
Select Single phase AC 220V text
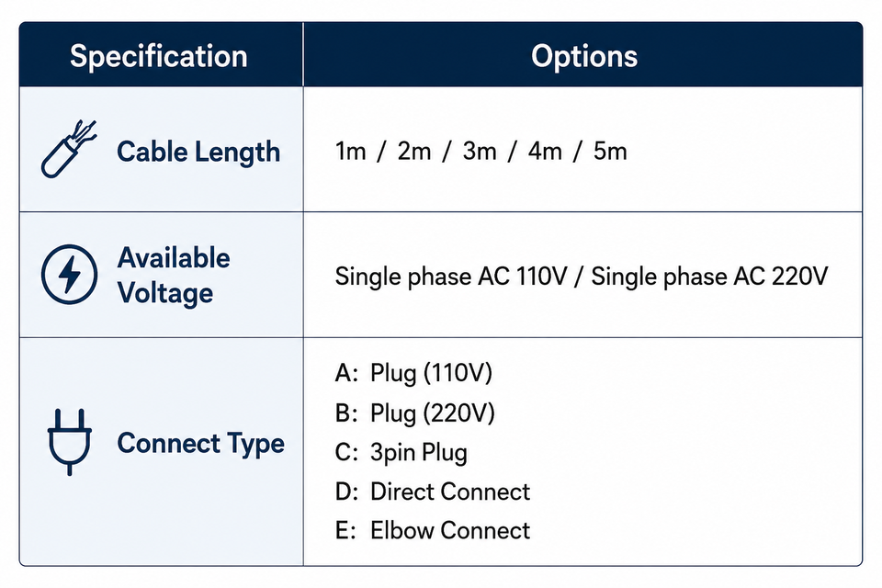tap(710, 277)
